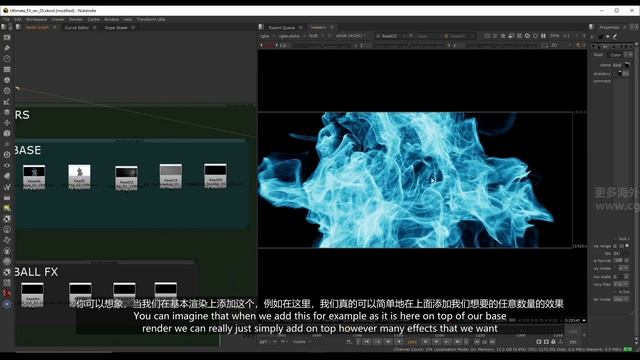
Task: Open the Image nodes toolbar menu
Action: 7,37
